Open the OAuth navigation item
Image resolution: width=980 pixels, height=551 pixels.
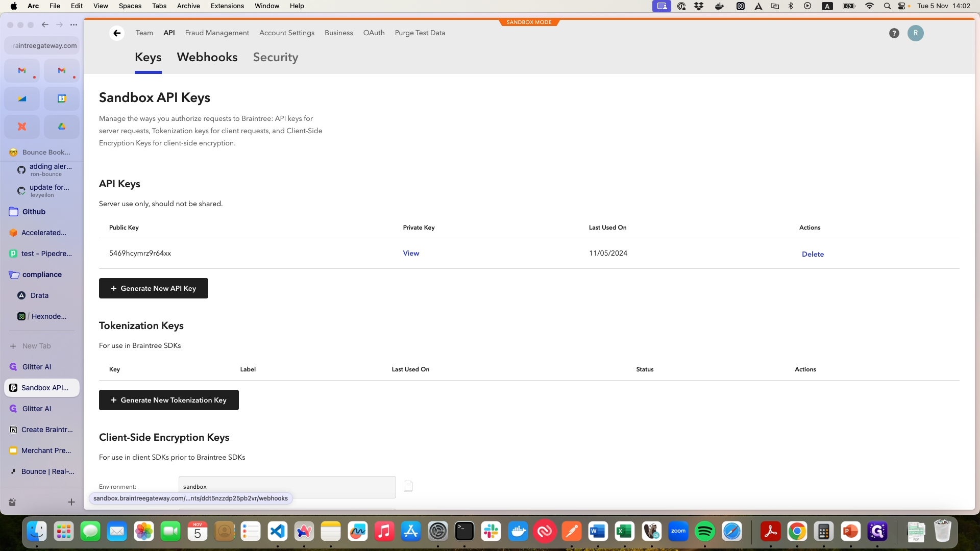[374, 33]
